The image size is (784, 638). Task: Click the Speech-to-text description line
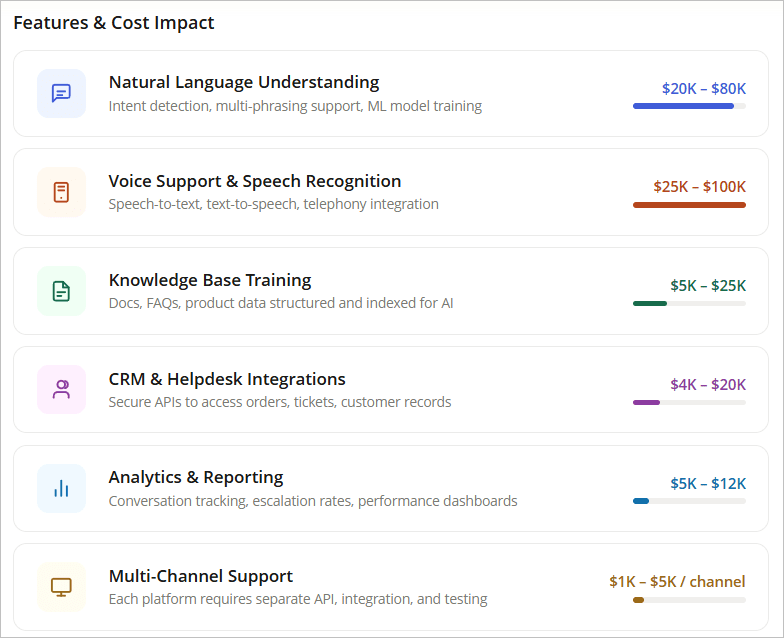click(x=274, y=204)
